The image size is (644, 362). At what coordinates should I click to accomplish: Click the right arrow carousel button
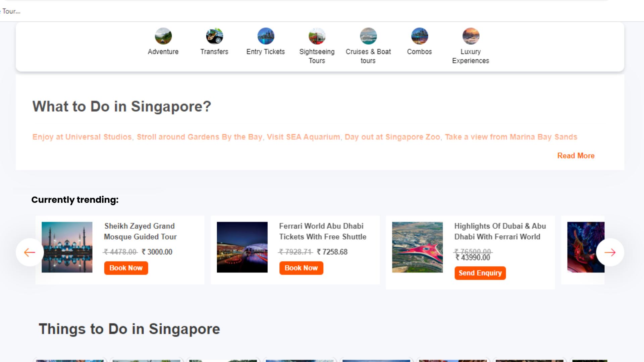point(610,252)
